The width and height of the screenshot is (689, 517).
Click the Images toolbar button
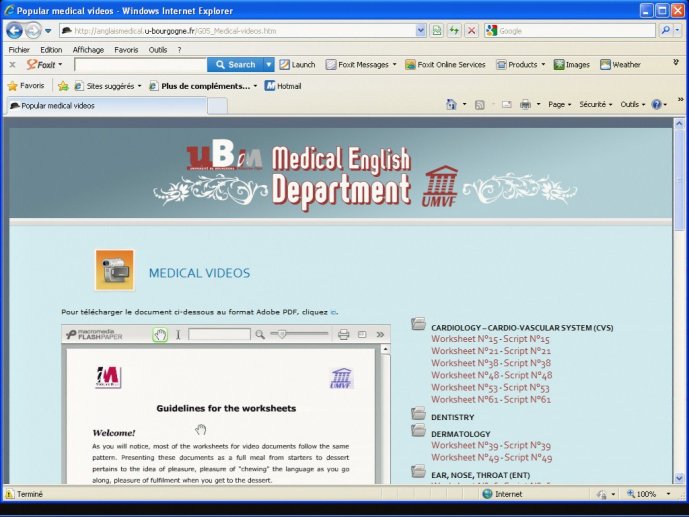[572, 65]
